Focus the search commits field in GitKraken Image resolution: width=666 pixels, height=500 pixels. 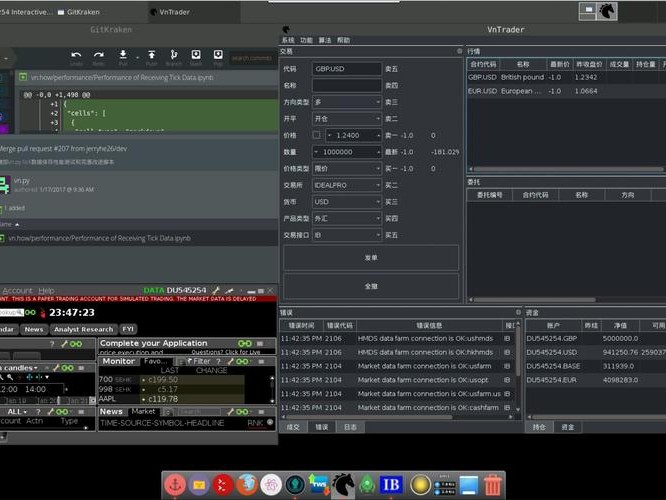[x=251, y=58]
